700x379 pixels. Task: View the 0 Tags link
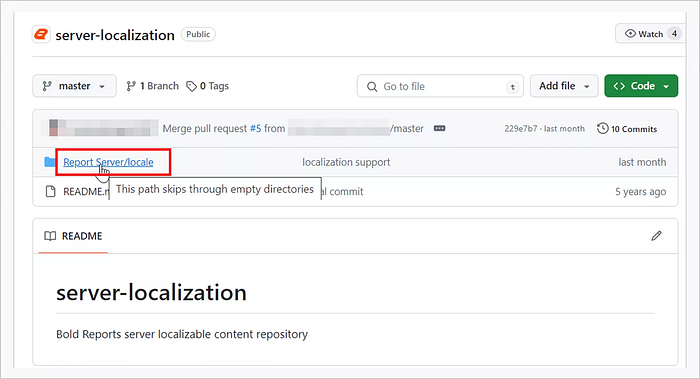coord(208,86)
